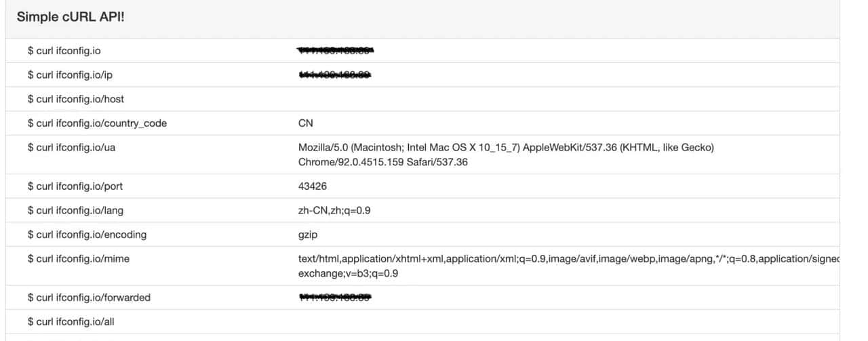
Task: Select the "$ curl ifconfig.io/ip" command
Action: pyautogui.click(x=70, y=75)
